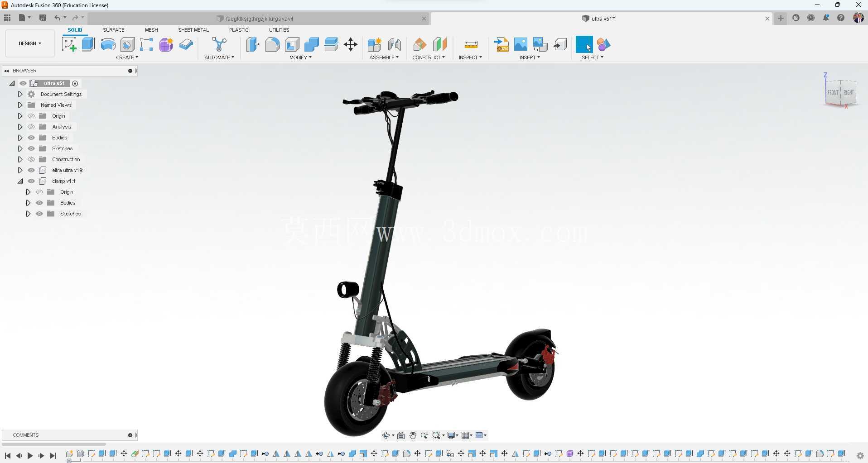
Task: Open the Help question mark icon
Action: tap(841, 18)
